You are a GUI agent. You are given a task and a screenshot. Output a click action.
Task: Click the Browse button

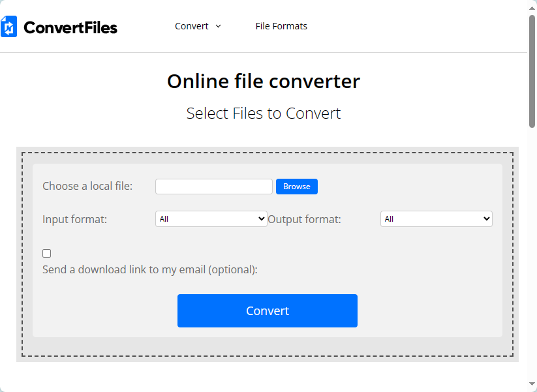pos(297,187)
